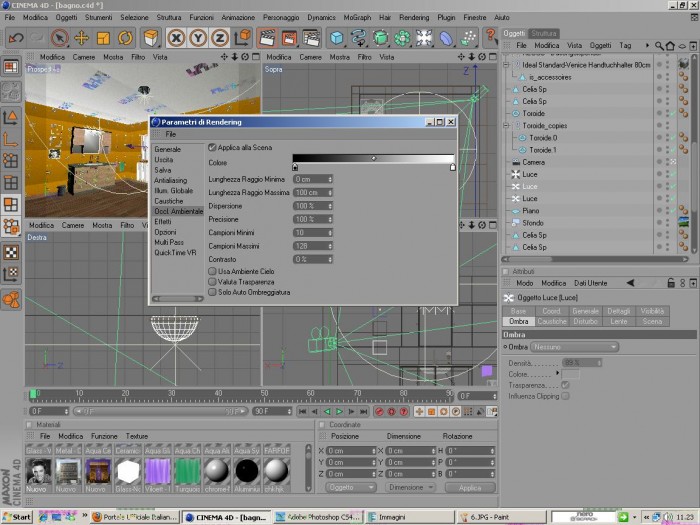The height and width of the screenshot is (525, 700).
Task: Switch to the Caustiche attribute tab
Action: pyautogui.click(x=552, y=321)
